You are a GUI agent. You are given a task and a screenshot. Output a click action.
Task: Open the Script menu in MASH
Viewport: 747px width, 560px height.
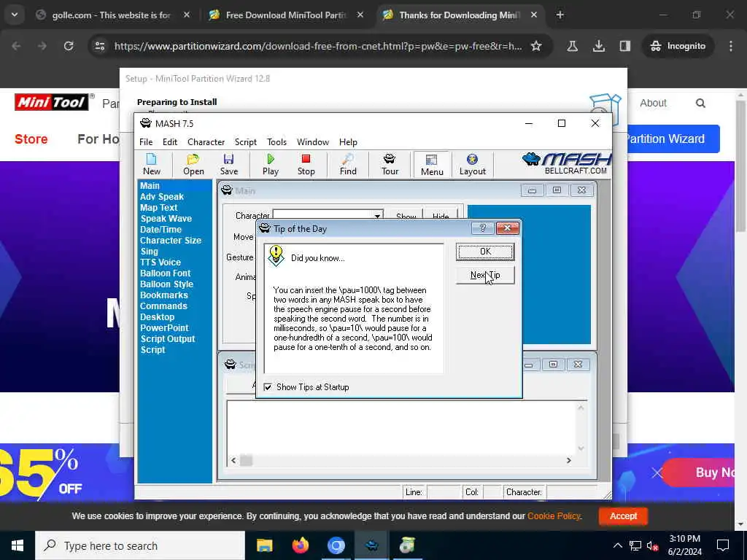tap(245, 142)
